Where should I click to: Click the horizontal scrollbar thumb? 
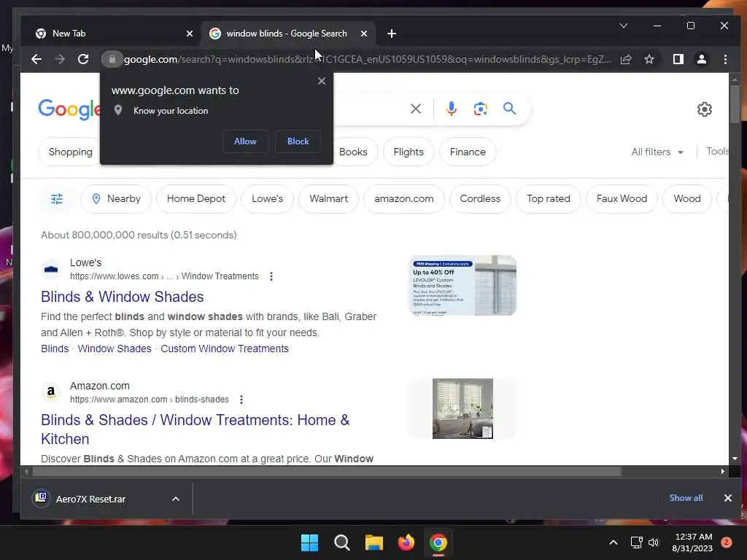coord(327,472)
